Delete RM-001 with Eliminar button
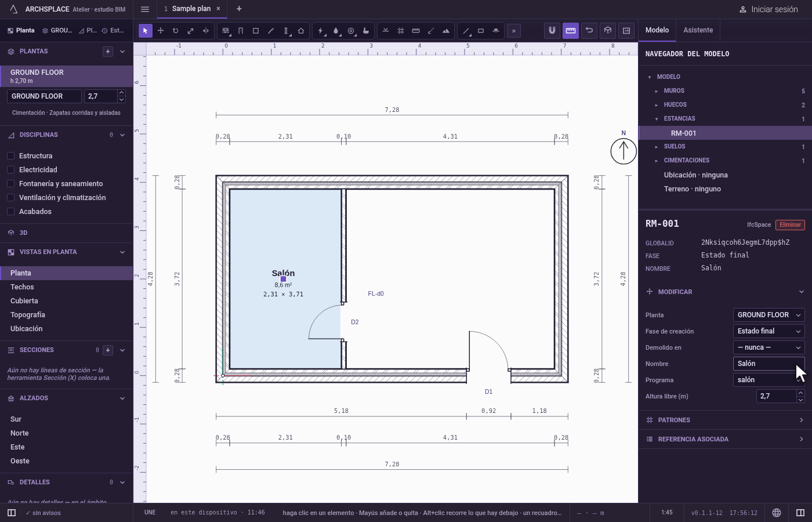The height and width of the screenshot is (522, 812). (790, 225)
